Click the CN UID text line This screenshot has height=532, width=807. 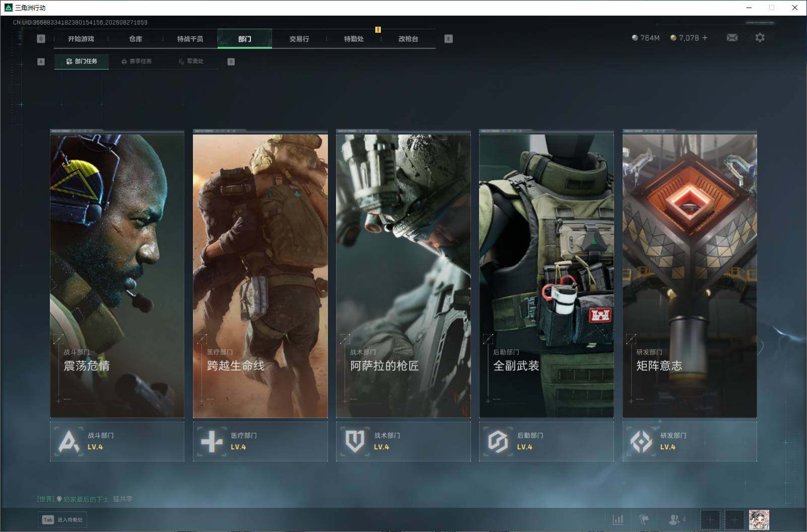point(80,22)
